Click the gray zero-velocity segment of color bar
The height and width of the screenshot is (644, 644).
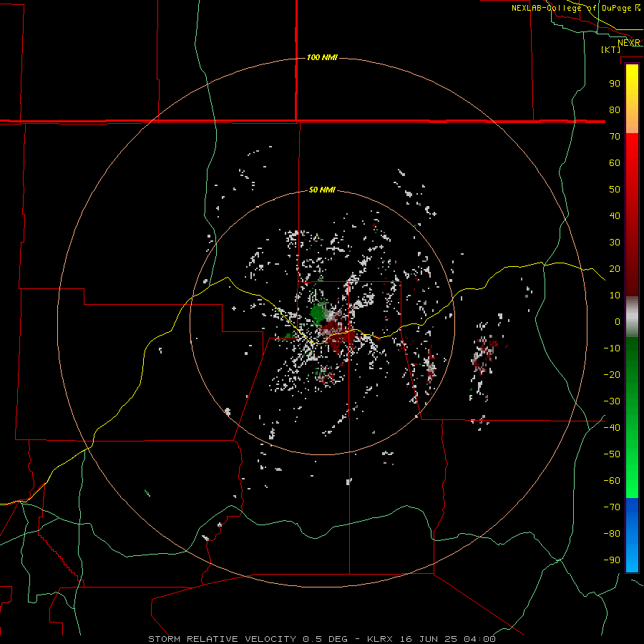point(632,317)
